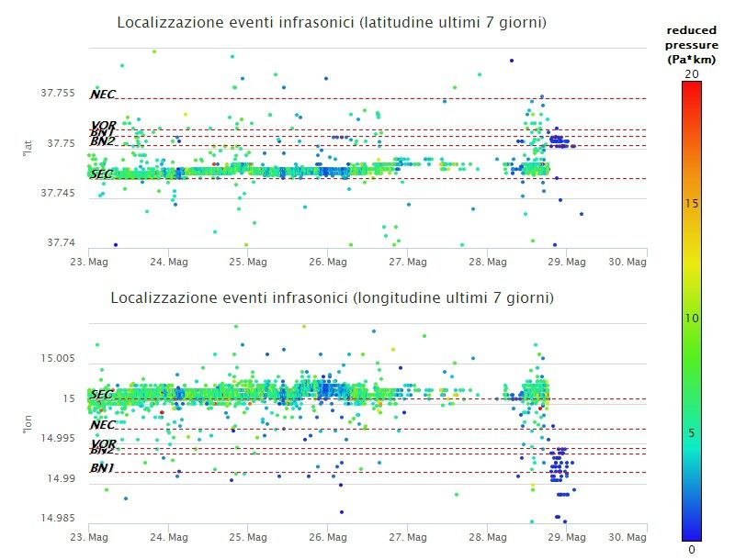Pick the dark blue bottom of color bar

691,535
